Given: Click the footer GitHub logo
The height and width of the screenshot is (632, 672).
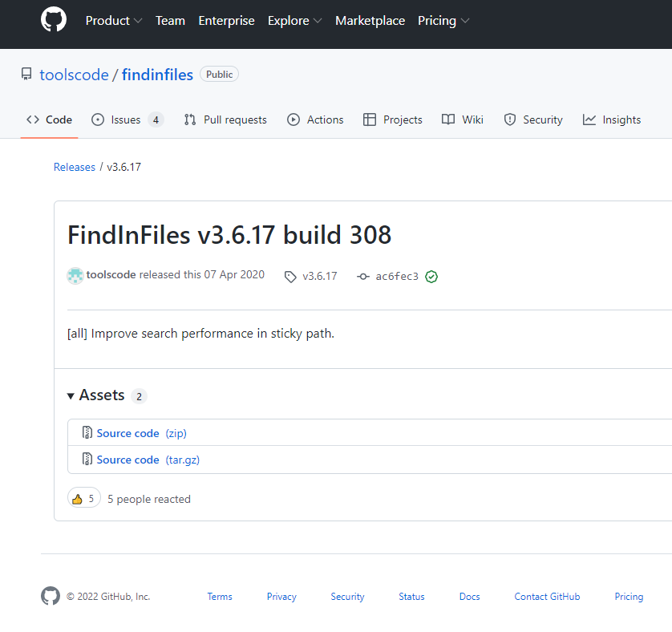Looking at the screenshot, I should click(51, 596).
